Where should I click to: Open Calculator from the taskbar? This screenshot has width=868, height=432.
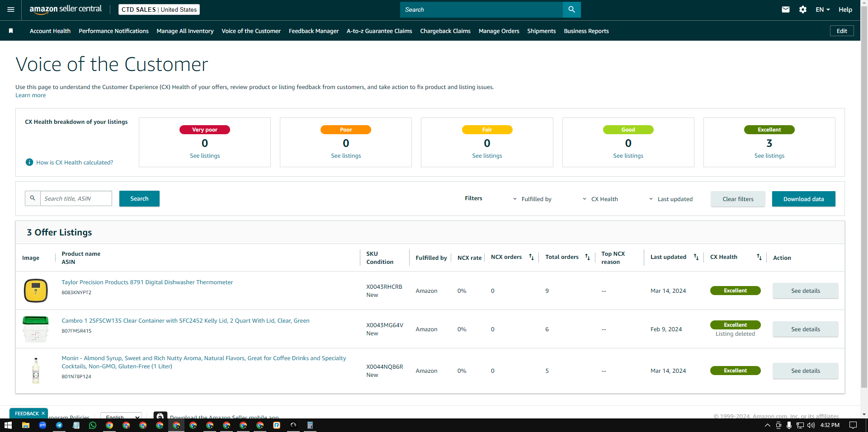tap(310, 425)
